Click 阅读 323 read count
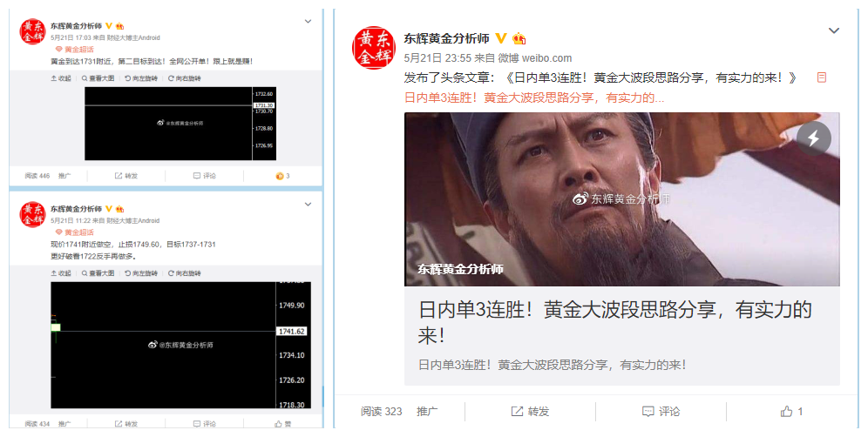 [382, 411]
